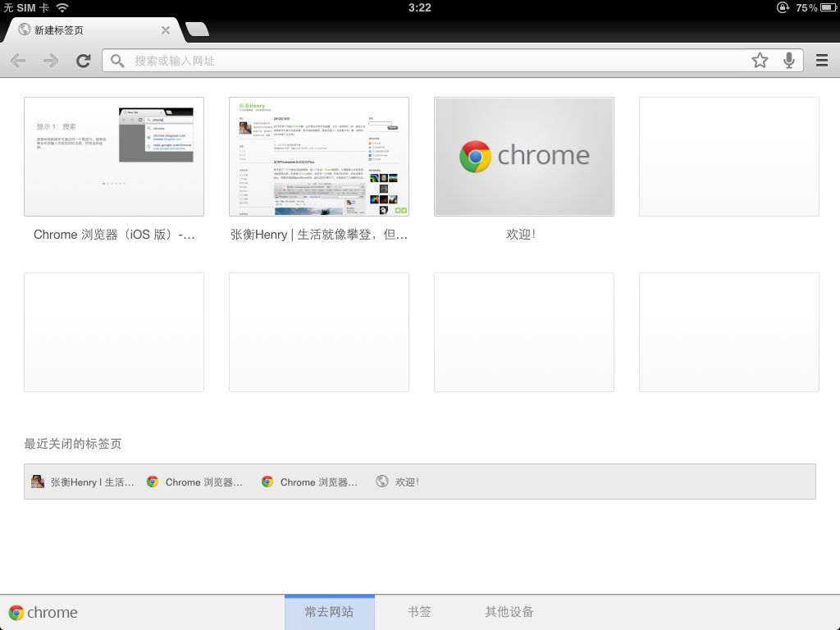Image resolution: width=840 pixels, height=630 pixels.
Task: Open the 欢迎！ most-visited thumbnail
Action: [x=523, y=156]
